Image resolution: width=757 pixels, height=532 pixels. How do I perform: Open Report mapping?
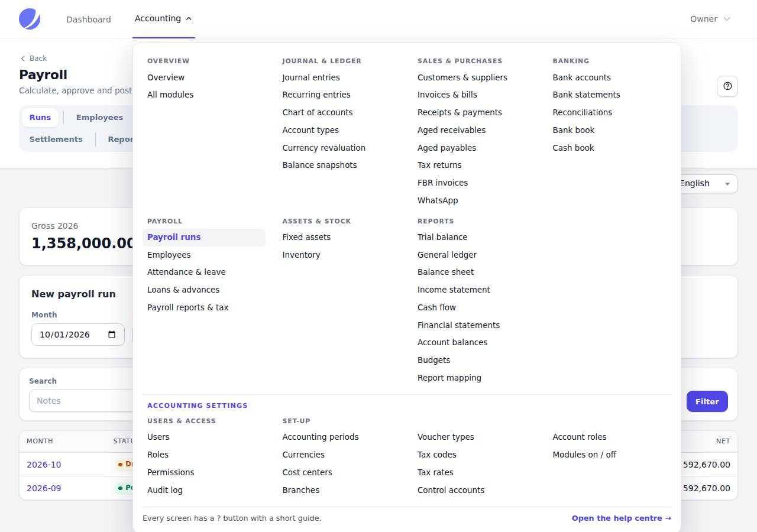449,378
